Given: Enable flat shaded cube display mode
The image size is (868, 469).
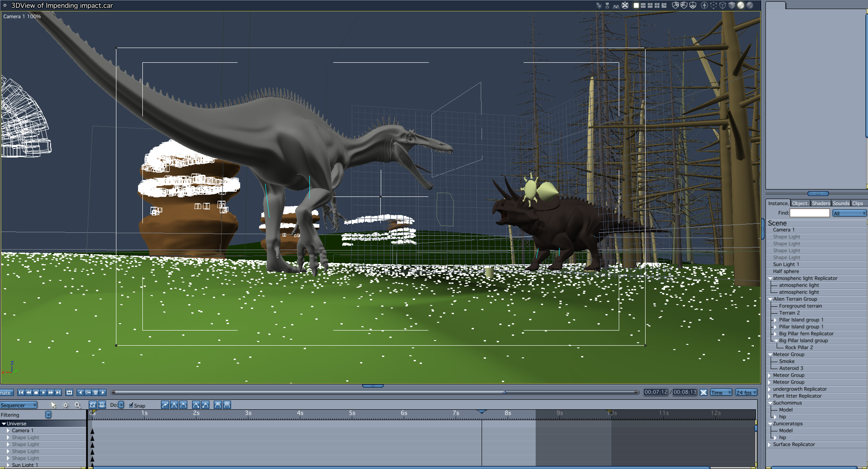Looking at the screenshot, I should (x=731, y=5).
